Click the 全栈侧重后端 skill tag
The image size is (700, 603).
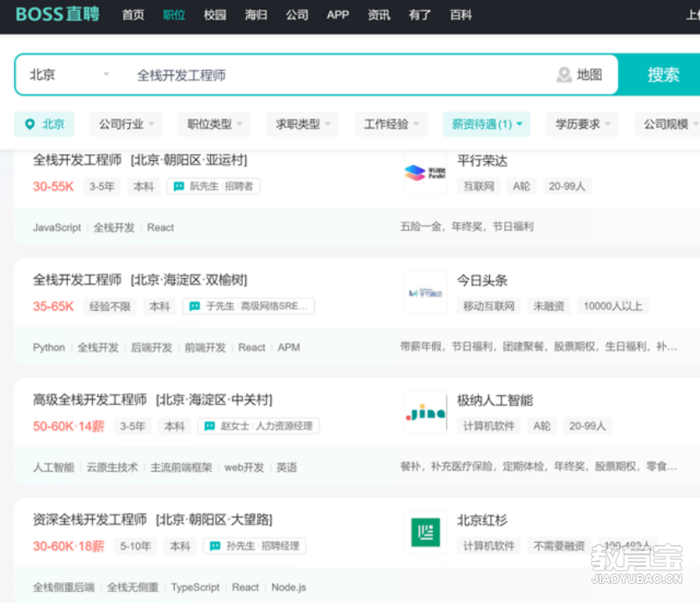(x=64, y=587)
